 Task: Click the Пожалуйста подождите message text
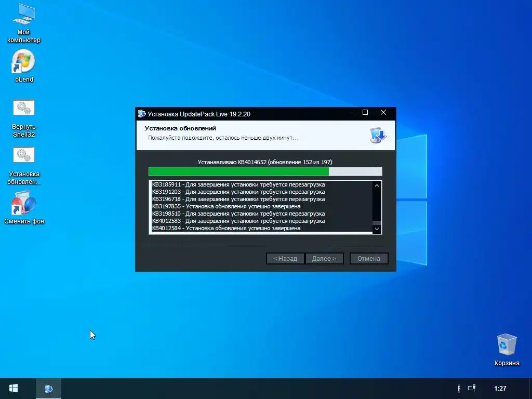click(223, 138)
